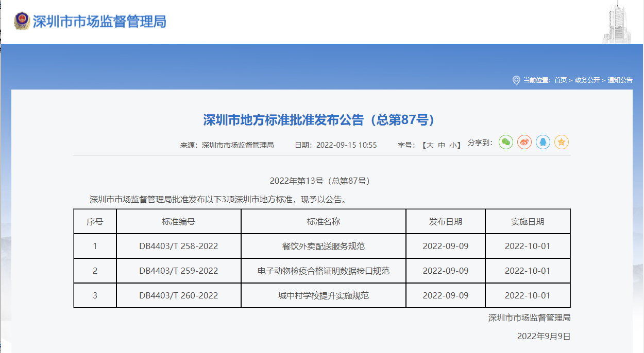Click the 分享到 label
This screenshot has height=353, width=644.
pos(480,143)
